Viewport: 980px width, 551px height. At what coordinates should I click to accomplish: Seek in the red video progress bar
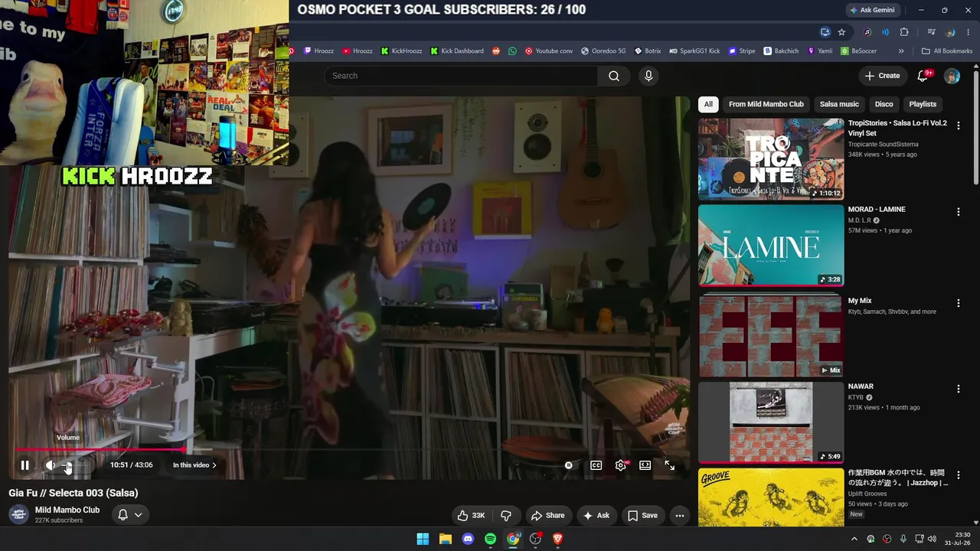click(x=349, y=450)
